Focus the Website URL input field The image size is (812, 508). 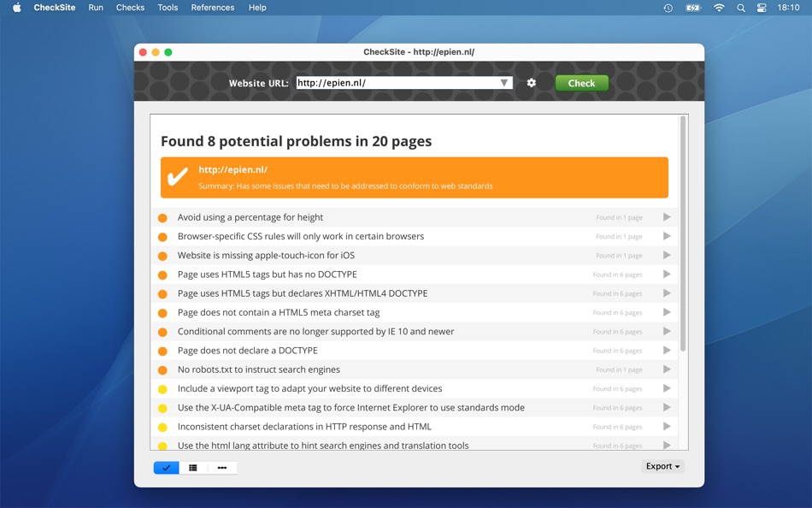(x=404, y=83)
